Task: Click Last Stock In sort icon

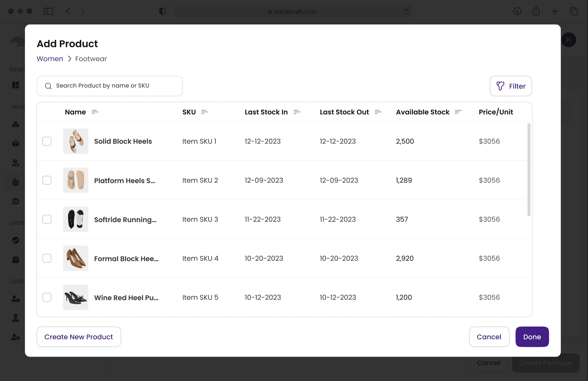Action: point(297,112)
